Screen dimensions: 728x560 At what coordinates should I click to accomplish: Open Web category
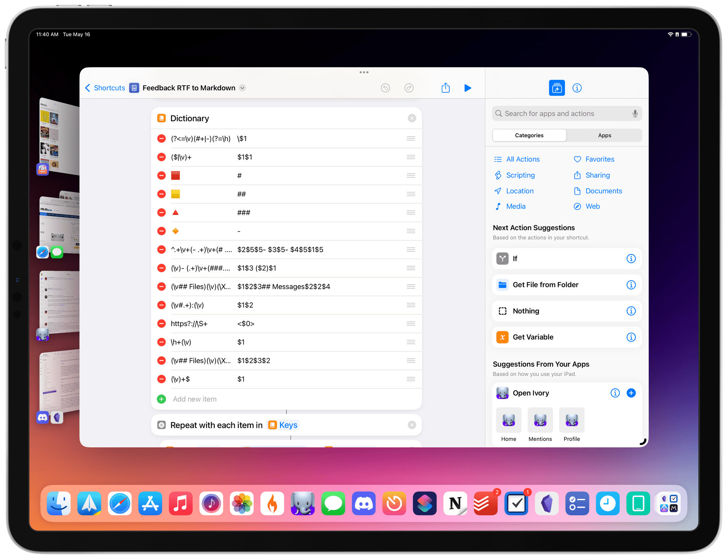pos(587,206)
